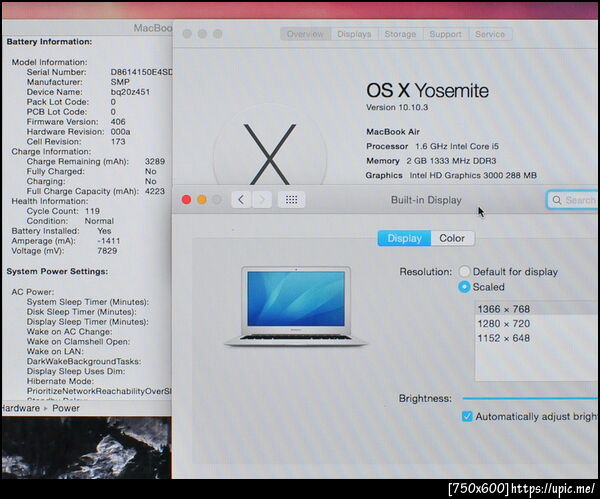Viewport: 600px width, 499px height.
Task: Click the Cell Revision value 173
Action: pos(118,142)
